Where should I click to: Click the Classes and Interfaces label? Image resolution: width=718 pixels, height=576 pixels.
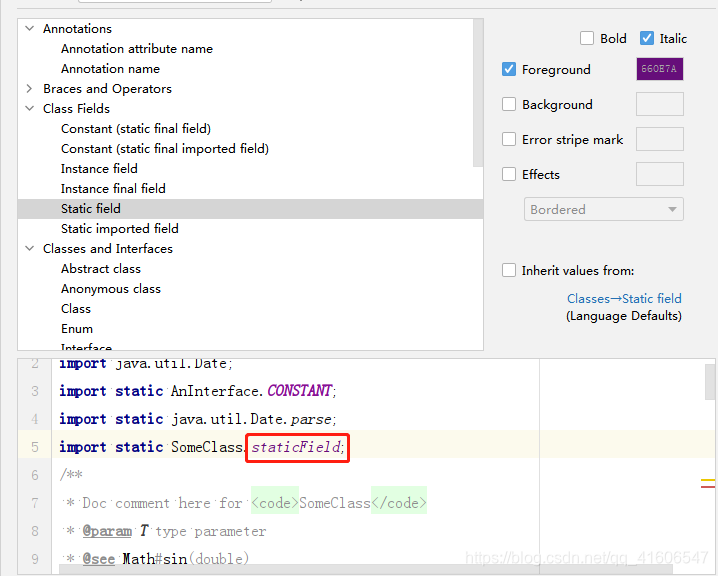108,249
